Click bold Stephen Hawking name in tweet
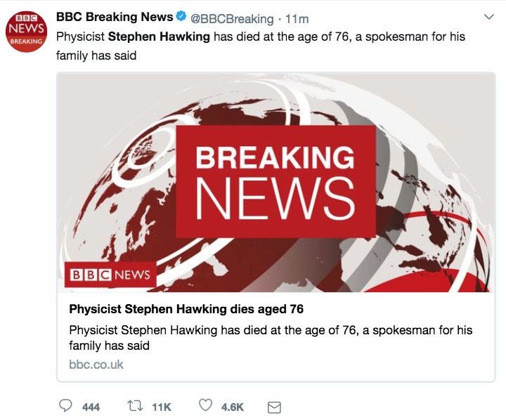Image resolution: width=506 pixels, height=420 pixels. click(x=159, y=37)
